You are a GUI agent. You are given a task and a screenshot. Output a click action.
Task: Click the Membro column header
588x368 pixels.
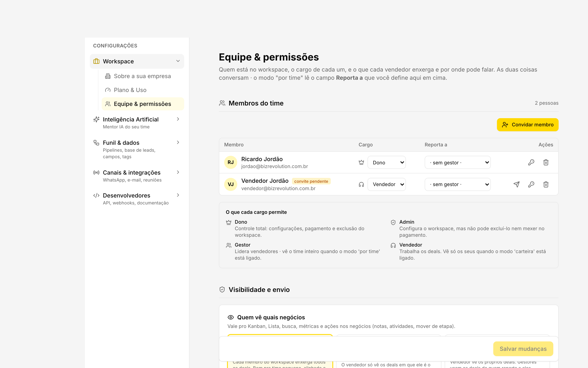click(234, 145)
